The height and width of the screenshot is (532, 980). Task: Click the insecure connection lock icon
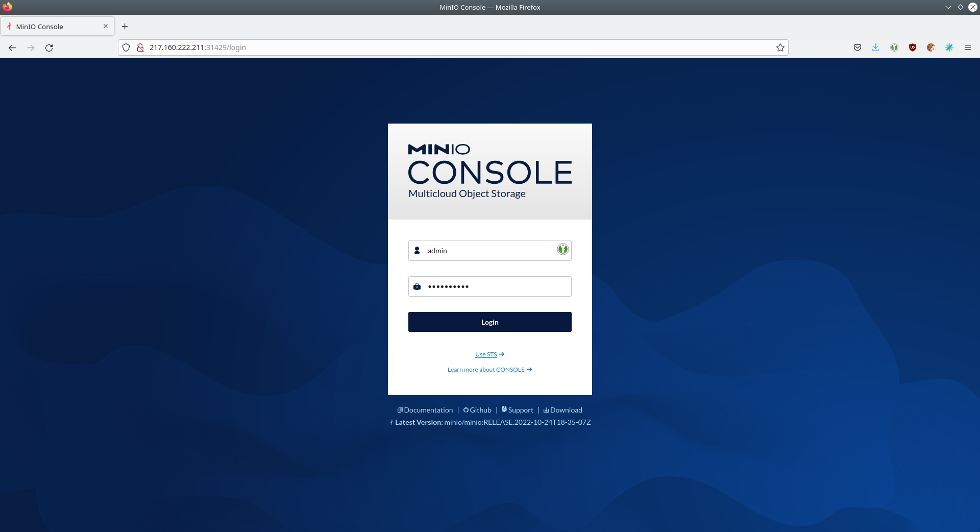click(x=140, y=47)
